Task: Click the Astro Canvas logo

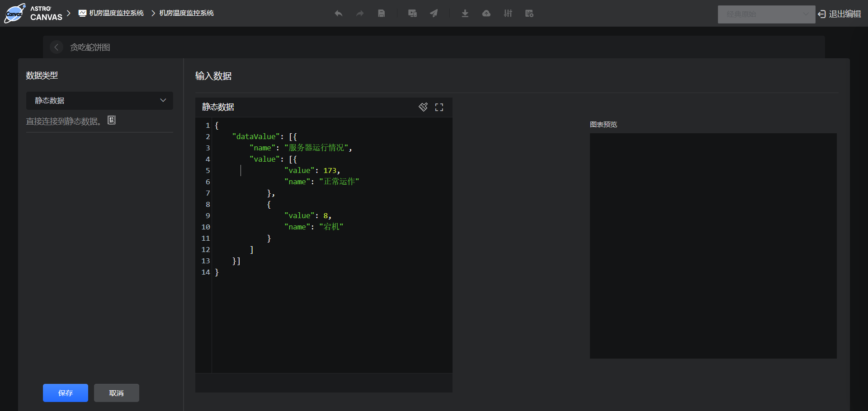Action: point(33,13)
